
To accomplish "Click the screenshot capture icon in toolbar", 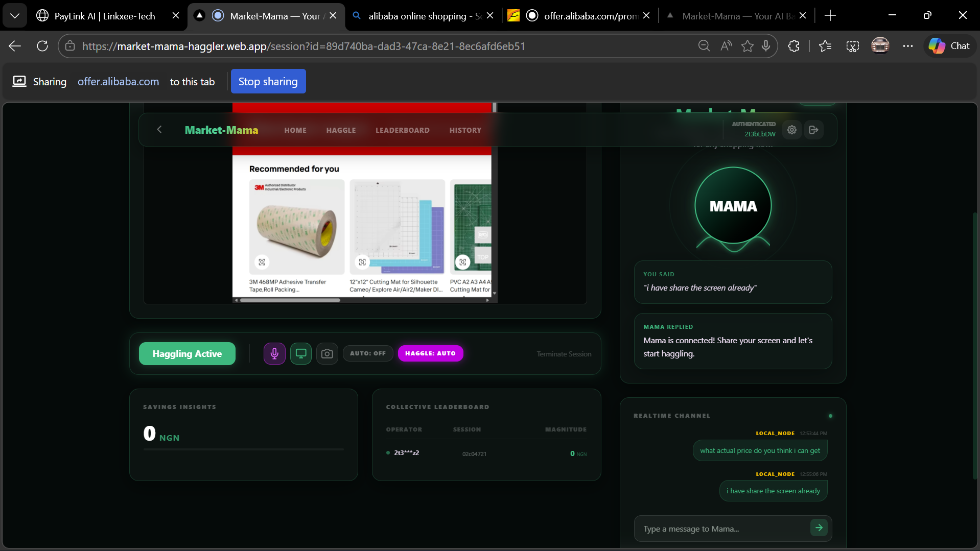I will click(853, 46).
